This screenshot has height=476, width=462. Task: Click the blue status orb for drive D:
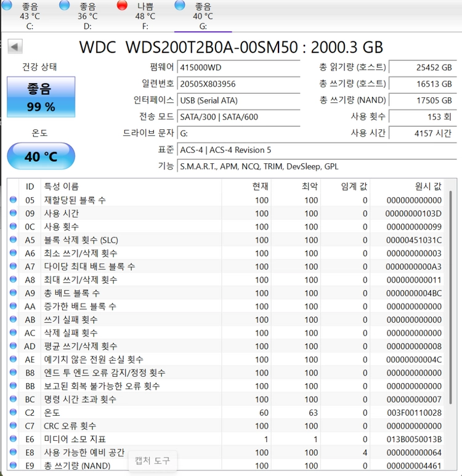(x=65, y=5)
